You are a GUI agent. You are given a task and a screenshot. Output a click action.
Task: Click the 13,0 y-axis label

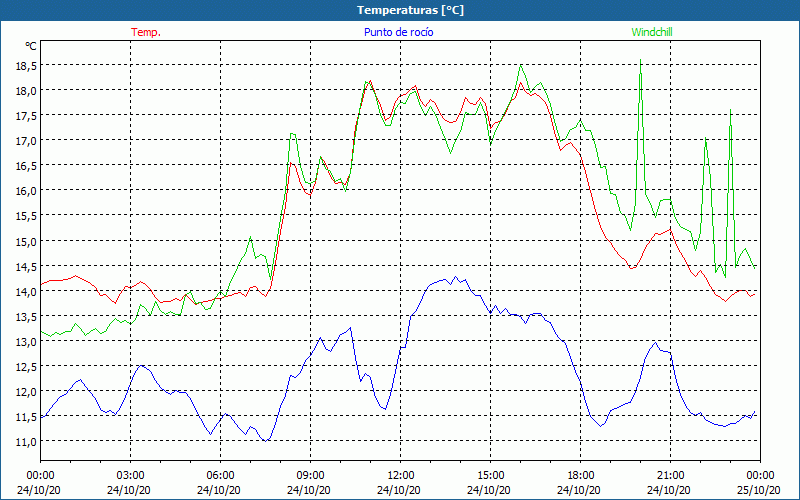tap(27, 341)
